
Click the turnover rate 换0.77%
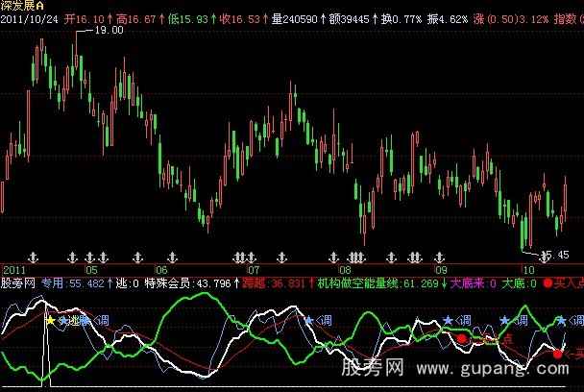(401, 19)
